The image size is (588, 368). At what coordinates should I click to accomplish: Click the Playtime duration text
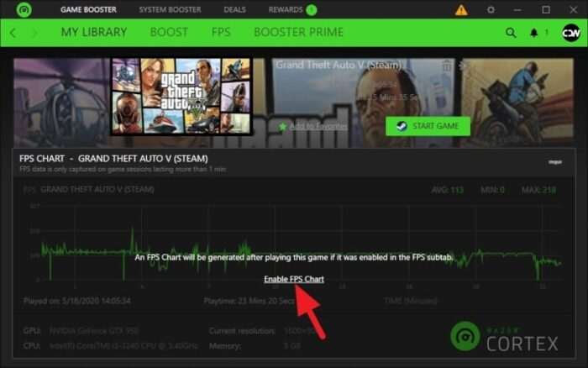(249, 301)
